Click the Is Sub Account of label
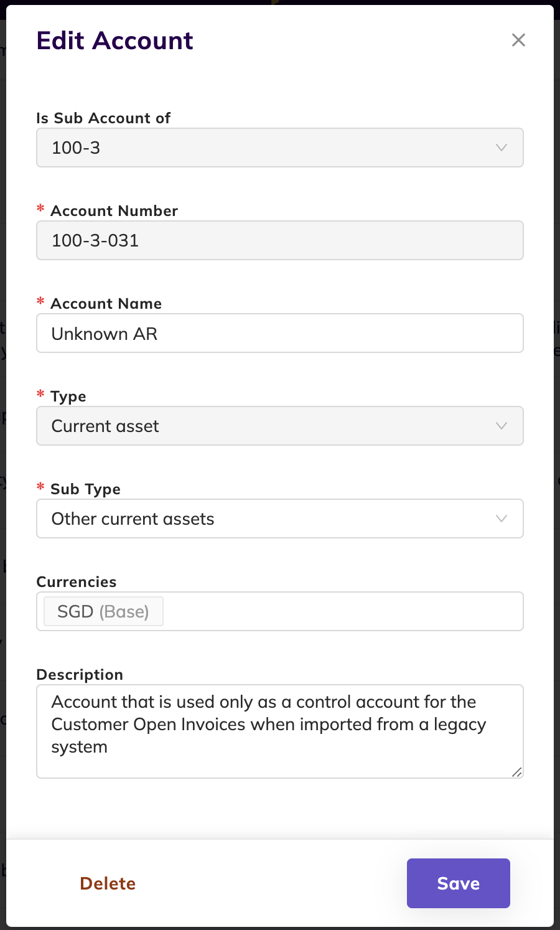The image size is (560, 930). point(103,118)
